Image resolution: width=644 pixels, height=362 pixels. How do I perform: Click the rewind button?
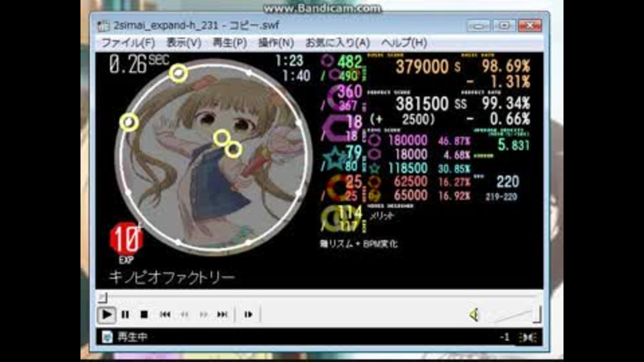tap(184, 315)
